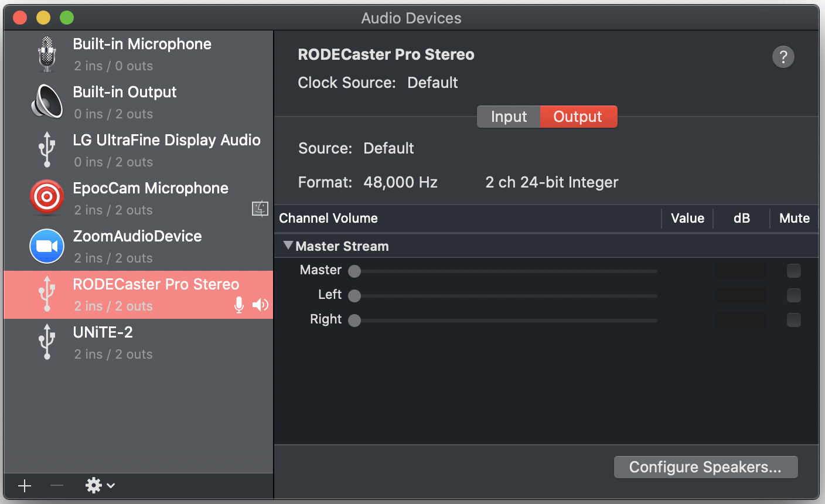Open the Format sample rate dropdown
The height and width of the screenshot is (504, 825).
[x=400, y=182]
